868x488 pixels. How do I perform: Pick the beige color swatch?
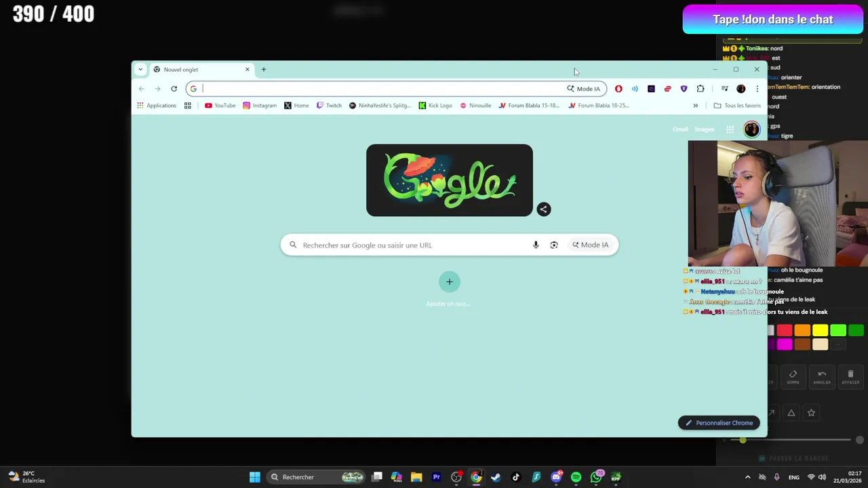[x=820, y=345]
